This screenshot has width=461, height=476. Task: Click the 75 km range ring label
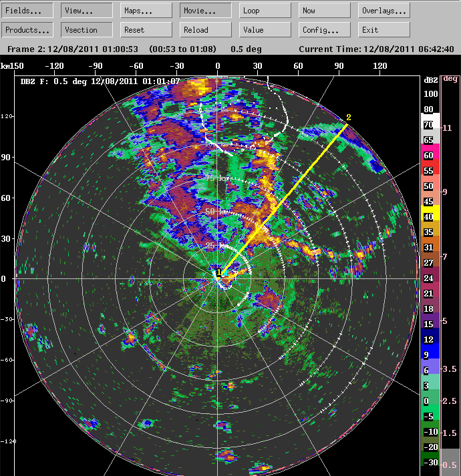click(216, 178)
